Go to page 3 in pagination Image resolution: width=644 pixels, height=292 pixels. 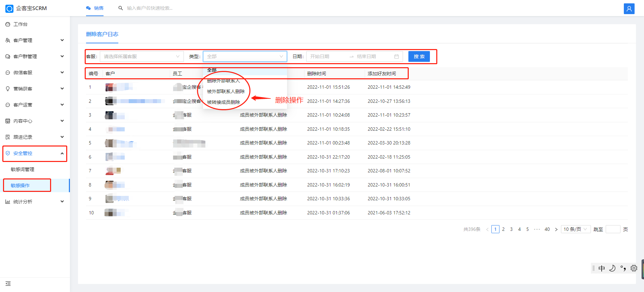511,229
